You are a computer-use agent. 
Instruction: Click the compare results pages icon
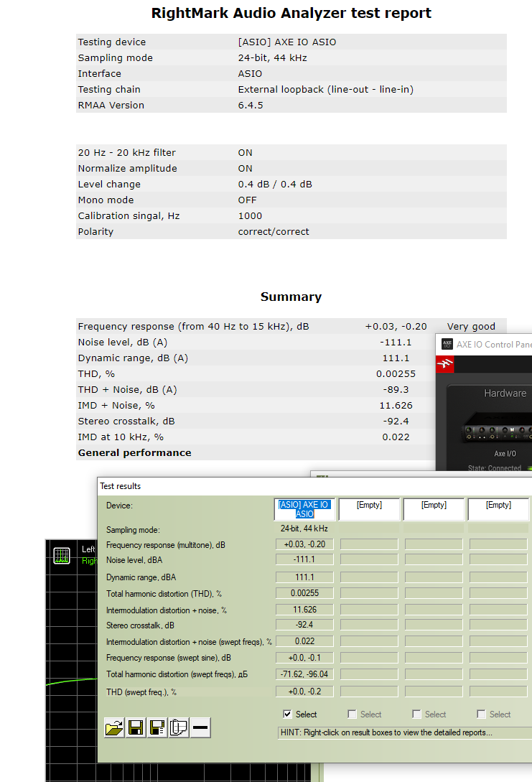[x=179, y=727]
